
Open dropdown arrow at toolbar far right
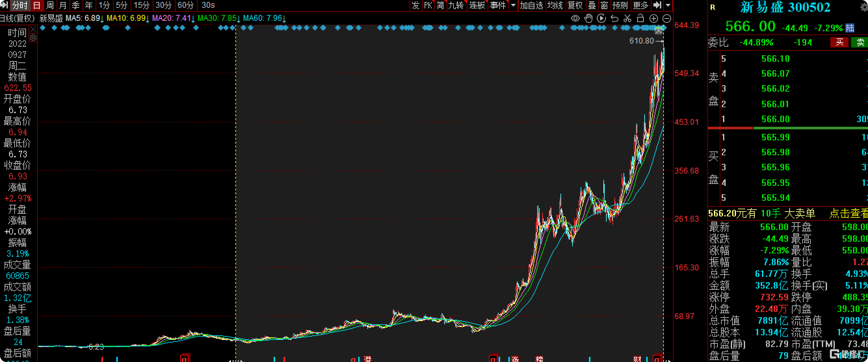coord(668,5)
